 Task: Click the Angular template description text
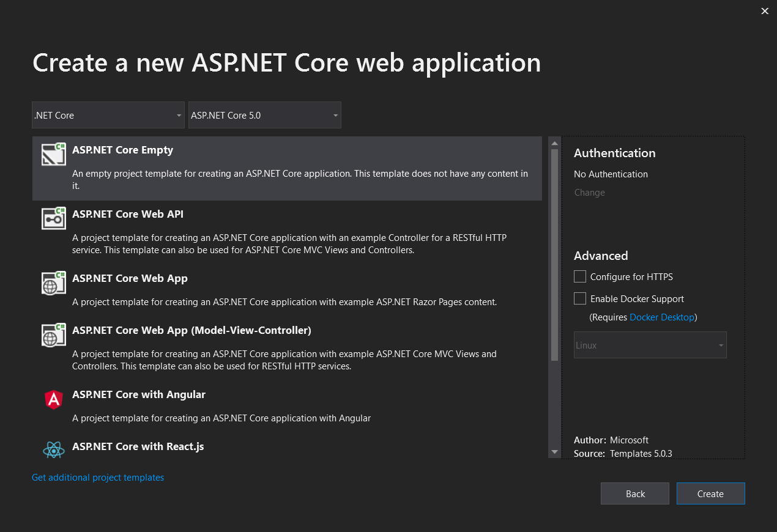(221, 418)
